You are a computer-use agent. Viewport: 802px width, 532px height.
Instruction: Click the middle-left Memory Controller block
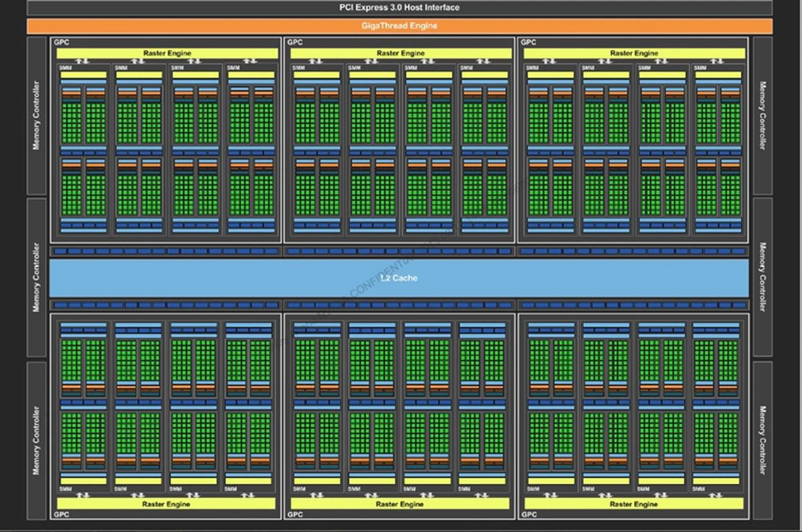[36, 277]
